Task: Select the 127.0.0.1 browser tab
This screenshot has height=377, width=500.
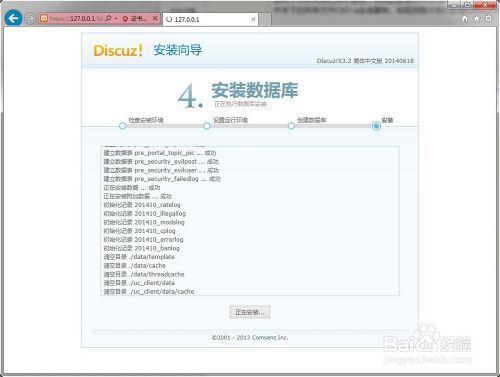Action: (x=210, y=19)
